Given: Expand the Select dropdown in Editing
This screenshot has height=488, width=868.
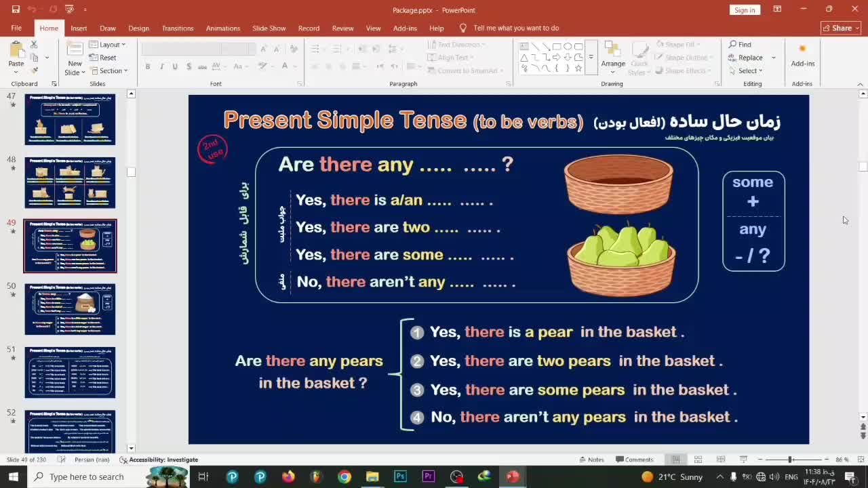Looking at the screenshot, I should pyautogui.click(x=750, y=70).
